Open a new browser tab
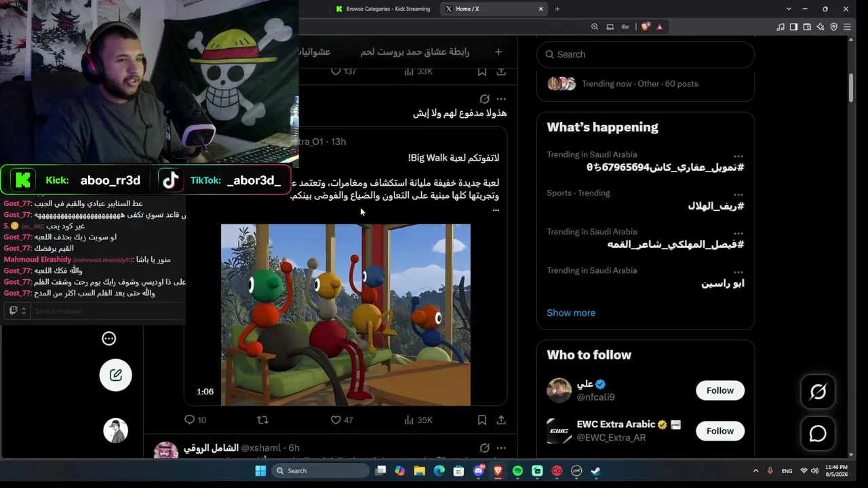 (557, 9)
